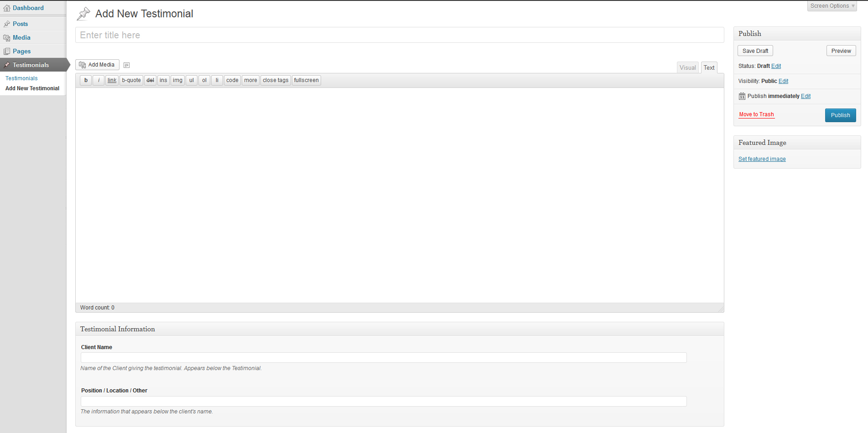Viewport: 868px width, 433px height.
Task: Expand the Screen Options dropdown
Action: [x=832, y=6]
